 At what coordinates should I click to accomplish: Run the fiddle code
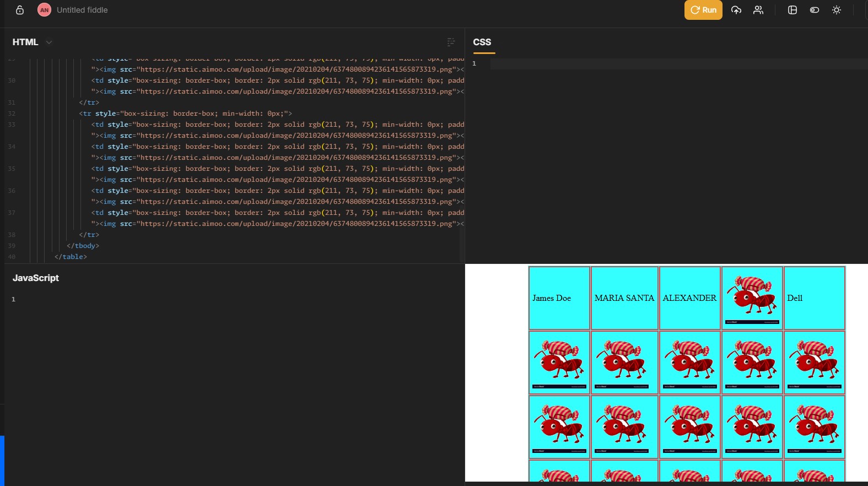click(703, 10)
